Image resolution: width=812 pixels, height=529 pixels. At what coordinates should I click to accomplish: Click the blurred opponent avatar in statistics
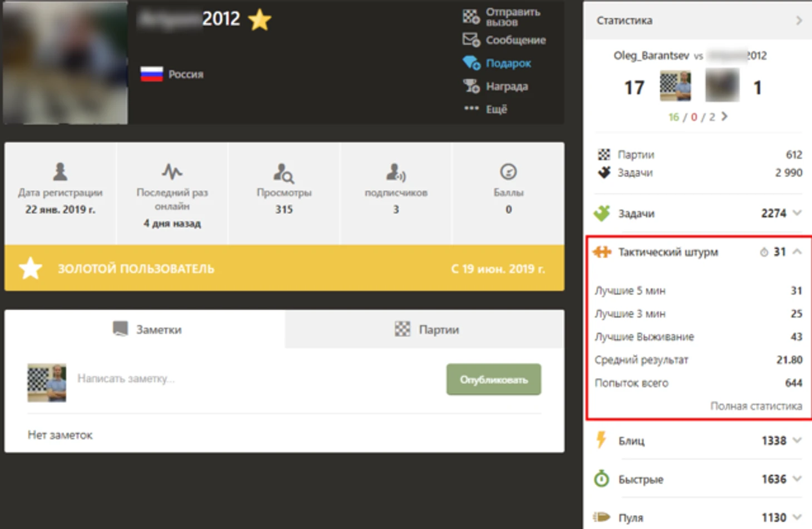point(722,86)
